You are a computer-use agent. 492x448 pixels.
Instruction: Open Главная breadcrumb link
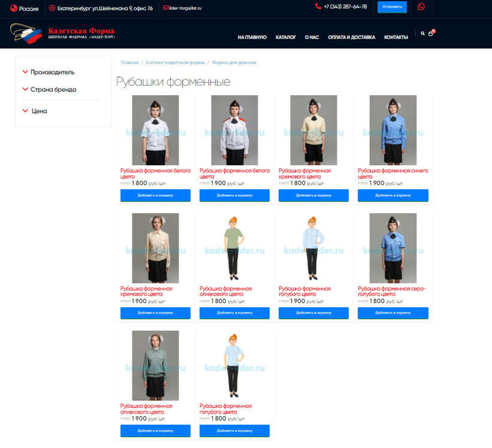[x=129, y=63]
